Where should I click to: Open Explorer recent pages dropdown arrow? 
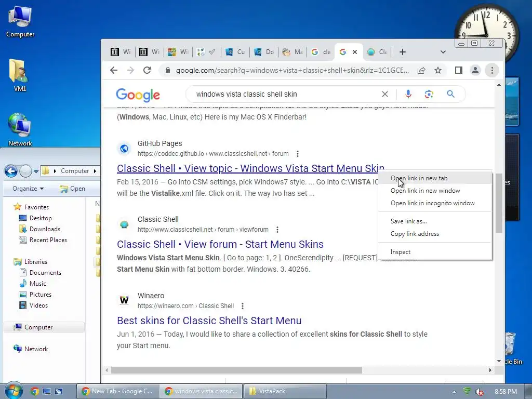(x=36, y=171)
